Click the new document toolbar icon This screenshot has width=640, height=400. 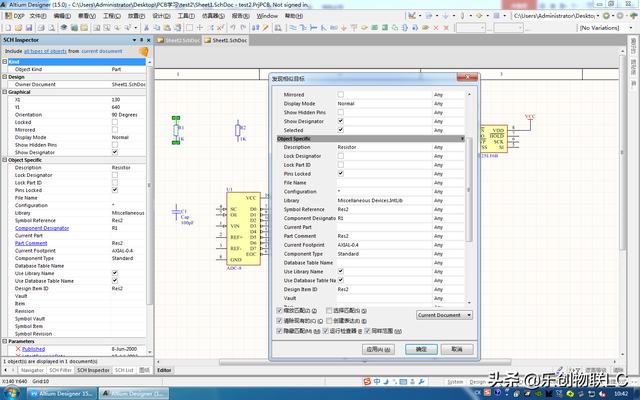click(8, 28)
